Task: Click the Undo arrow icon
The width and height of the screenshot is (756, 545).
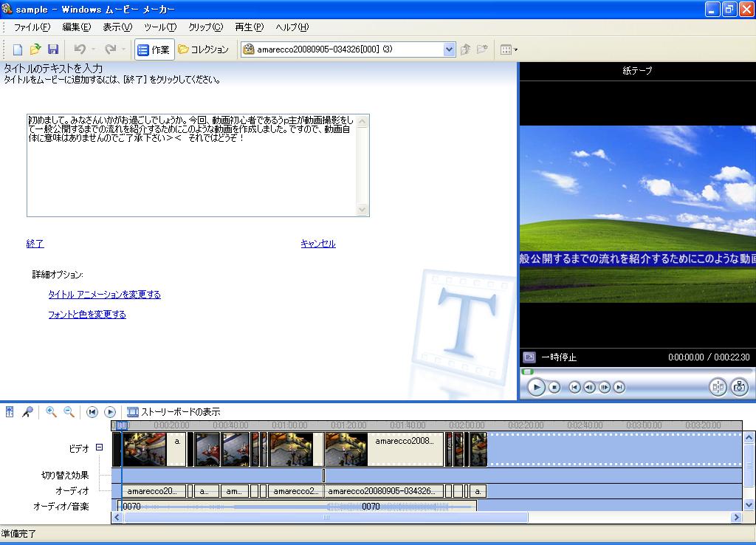Action: point(80,49)
